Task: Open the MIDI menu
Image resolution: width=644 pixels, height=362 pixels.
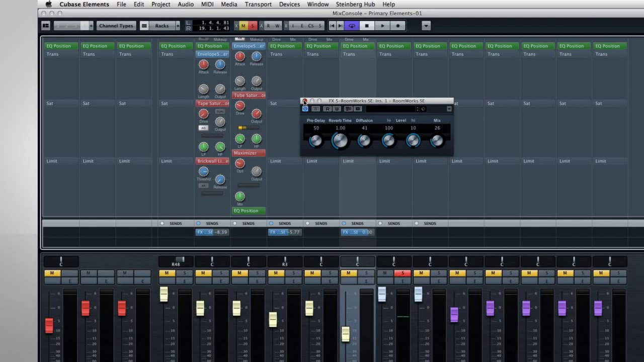Action: click(x=207, y=4)
